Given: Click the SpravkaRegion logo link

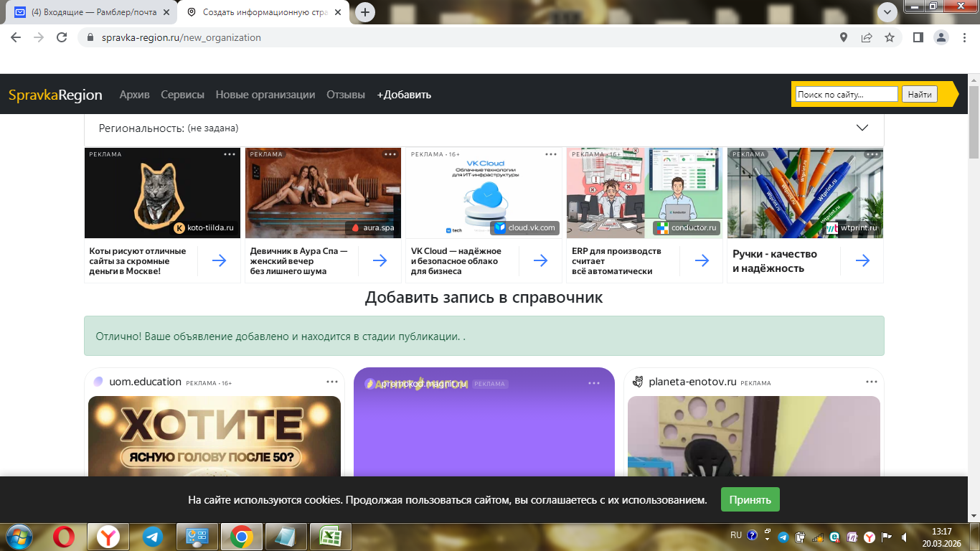Looking at the screenshot, I should (x=55, y=95).
